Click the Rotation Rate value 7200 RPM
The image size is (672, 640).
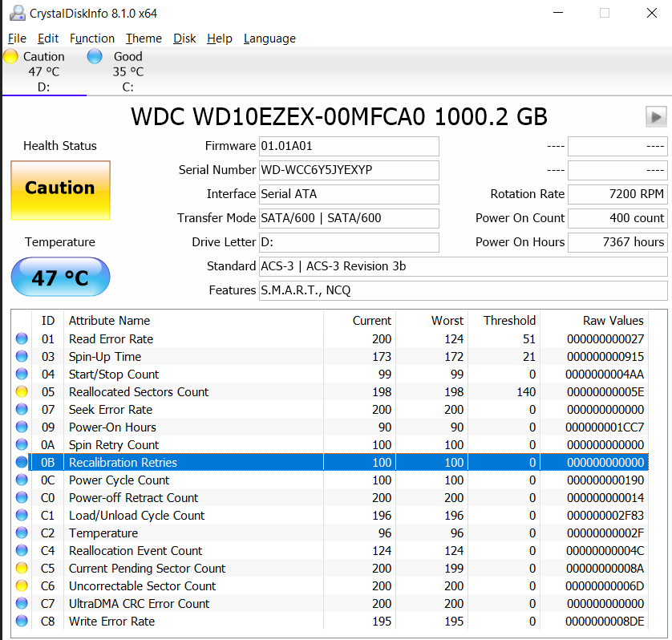[x=617, y=194]
